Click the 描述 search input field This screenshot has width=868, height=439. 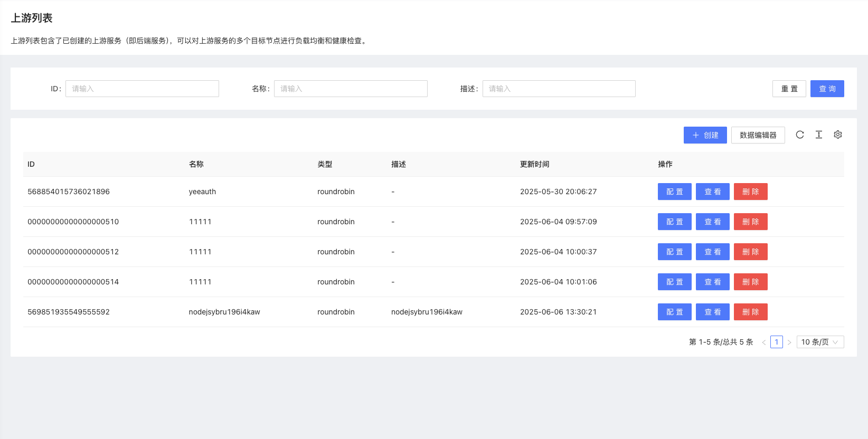(x=559, y=89)
